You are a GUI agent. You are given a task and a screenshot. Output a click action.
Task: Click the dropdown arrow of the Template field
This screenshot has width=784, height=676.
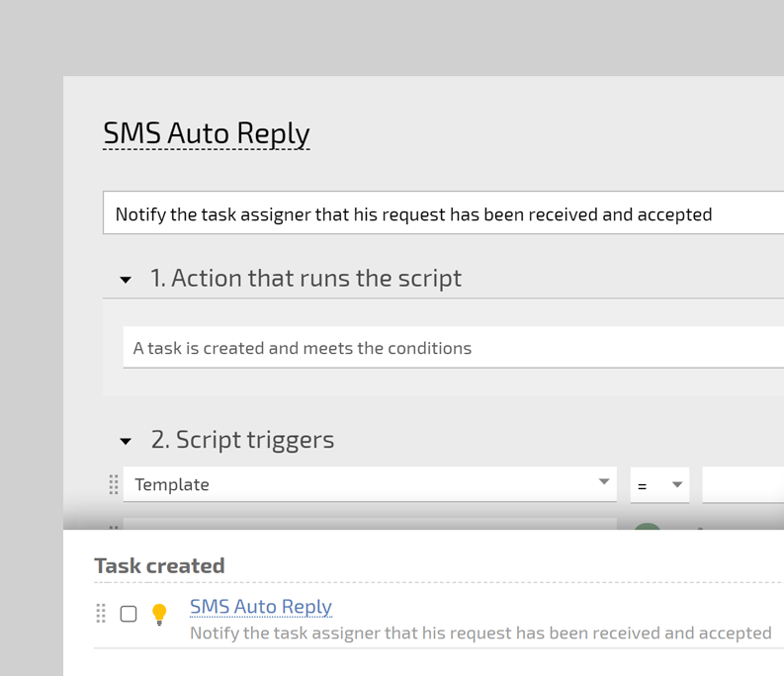tap(603, 482)
